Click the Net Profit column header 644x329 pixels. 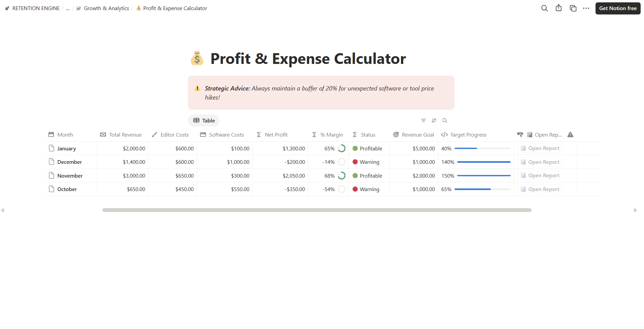point(280,135)
